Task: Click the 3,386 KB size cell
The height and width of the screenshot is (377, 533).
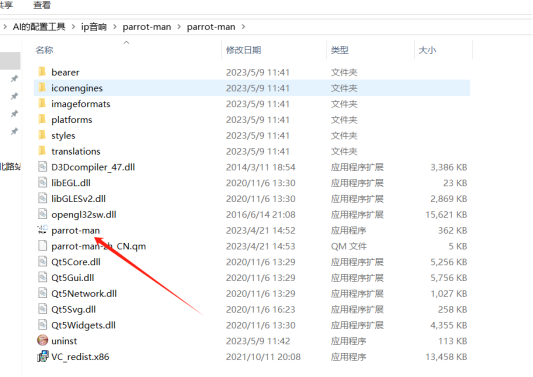Action: [449, 167]
